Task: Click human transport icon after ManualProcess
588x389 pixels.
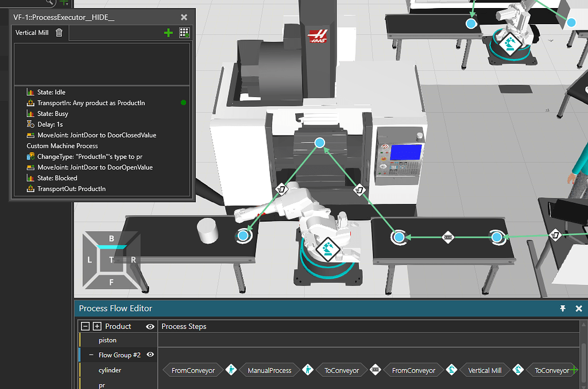Action: [x=308, y=370]
